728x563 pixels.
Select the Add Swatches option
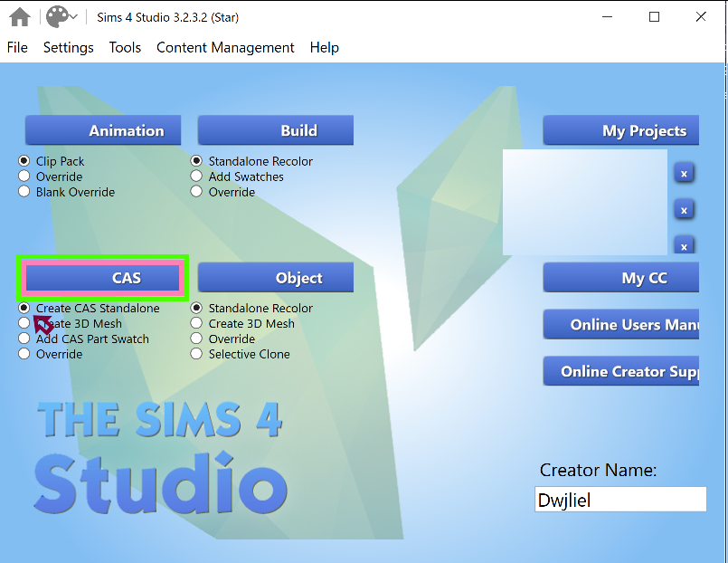[237, 177]
